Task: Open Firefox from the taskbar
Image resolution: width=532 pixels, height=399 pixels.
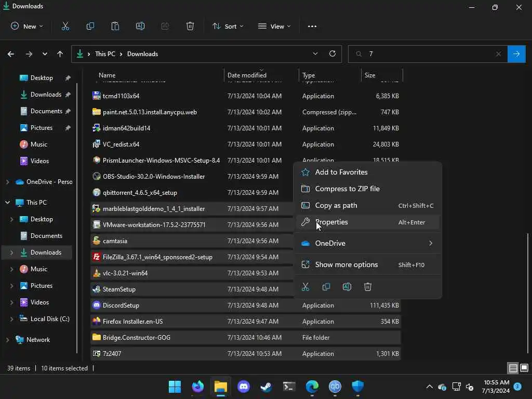Action: 198,387
